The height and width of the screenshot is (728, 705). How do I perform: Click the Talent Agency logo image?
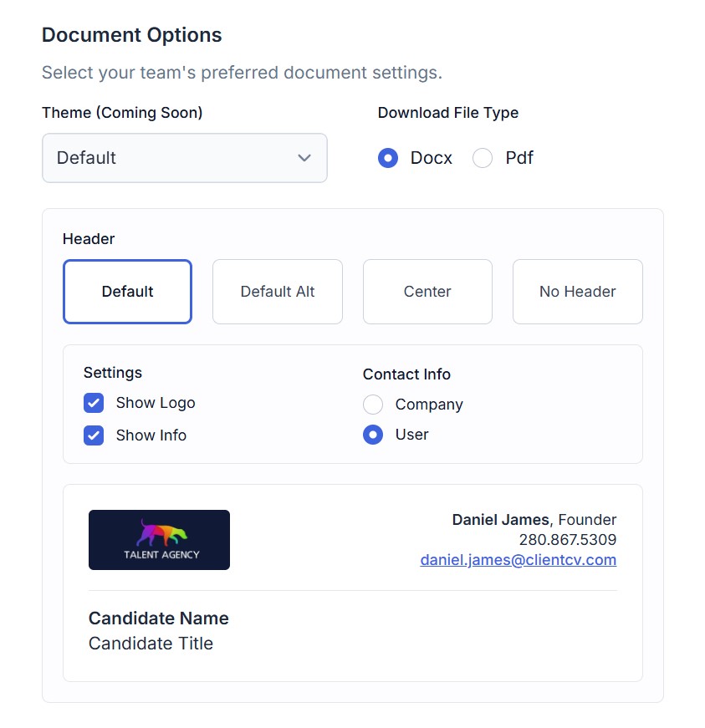159,540
